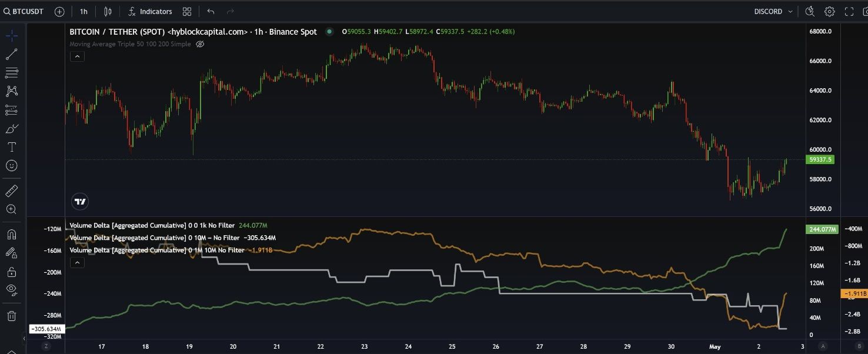The width and height of the screenshot is (868, 354).
Task: Toggle lock all drawings
Action: coord(11,272)
